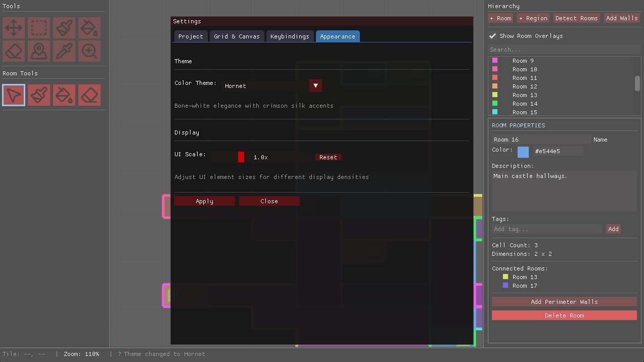Image resolution: width=644 pixels, height=362 pixels.
Task: Click Add button next to tag field
Action: coord(613,229)
